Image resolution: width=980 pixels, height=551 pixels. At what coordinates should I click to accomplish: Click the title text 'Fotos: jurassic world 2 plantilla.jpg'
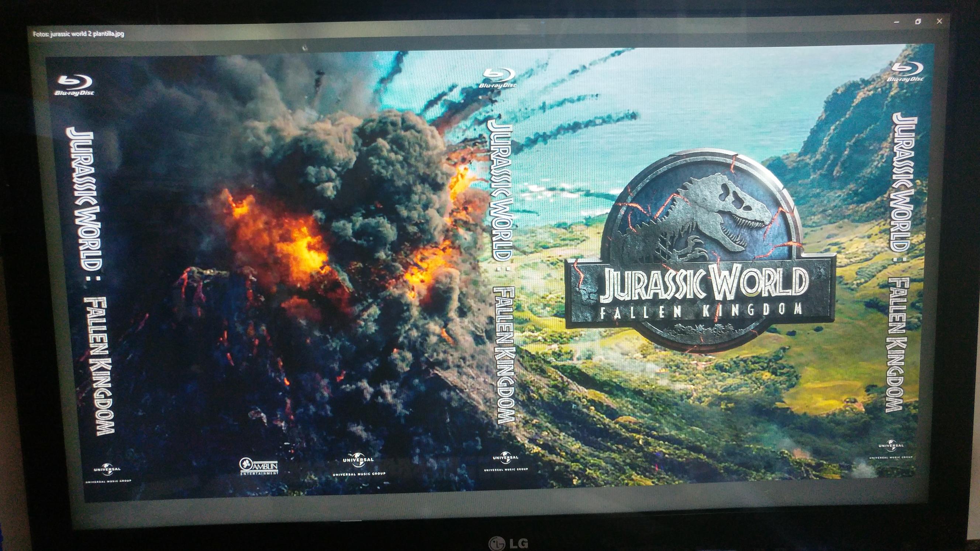coord(78,34)
